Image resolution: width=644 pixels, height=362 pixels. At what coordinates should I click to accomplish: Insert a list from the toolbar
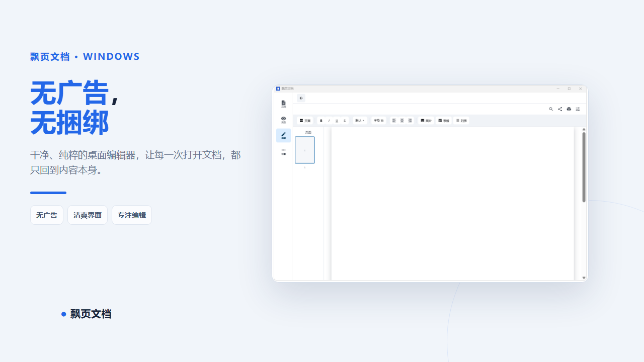[x=461, y=121]
